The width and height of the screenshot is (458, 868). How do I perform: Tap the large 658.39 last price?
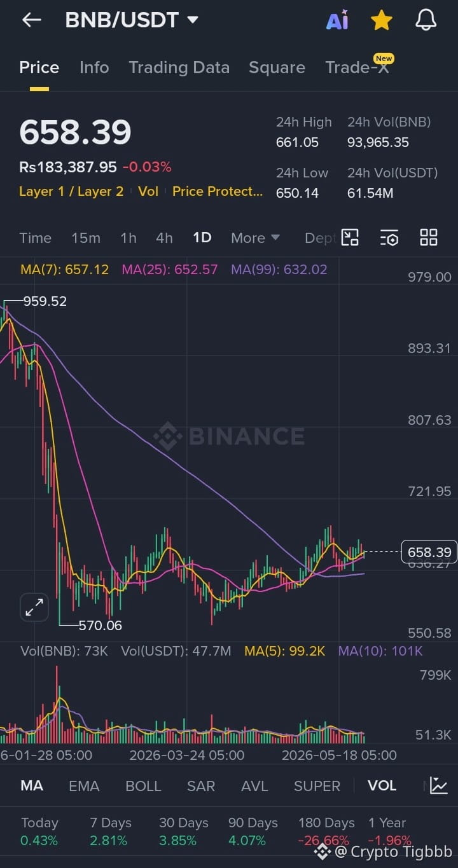click(x=75, y=132)
